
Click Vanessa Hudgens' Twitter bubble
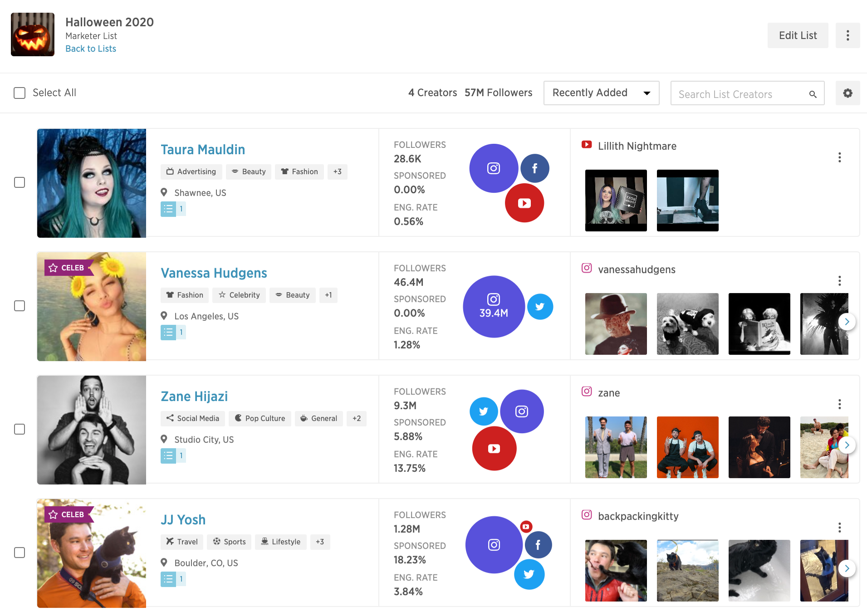coord(540,307)
